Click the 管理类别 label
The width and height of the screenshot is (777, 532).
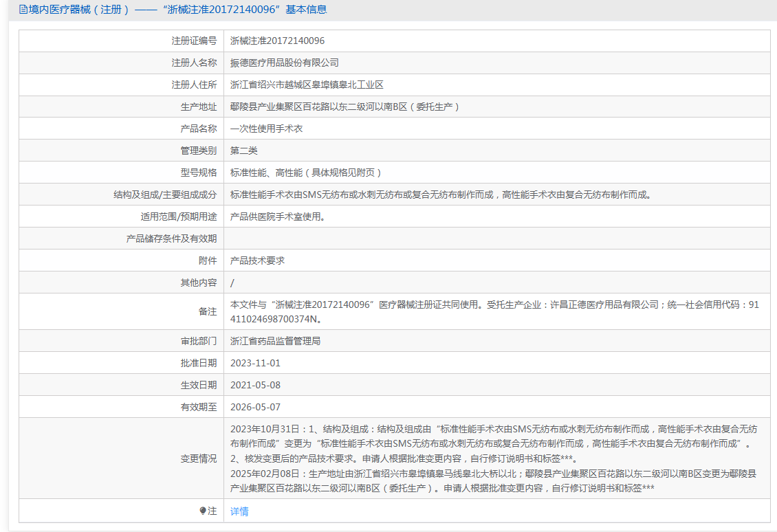tap(199, 151)
